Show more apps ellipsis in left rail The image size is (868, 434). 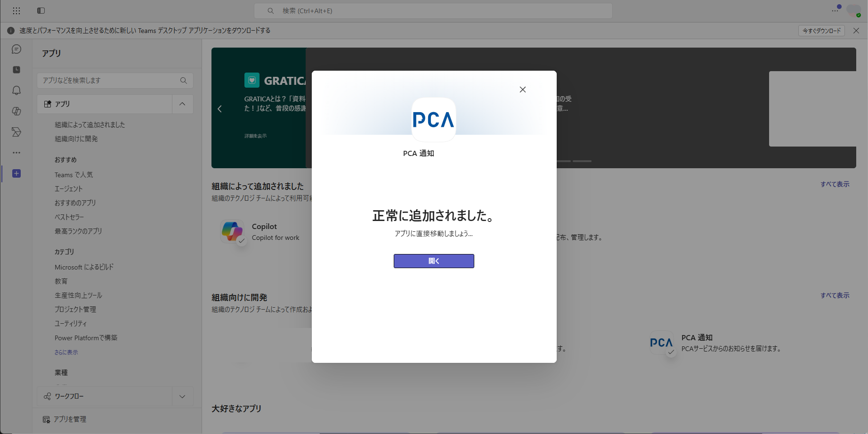click(x=16, y=153)
